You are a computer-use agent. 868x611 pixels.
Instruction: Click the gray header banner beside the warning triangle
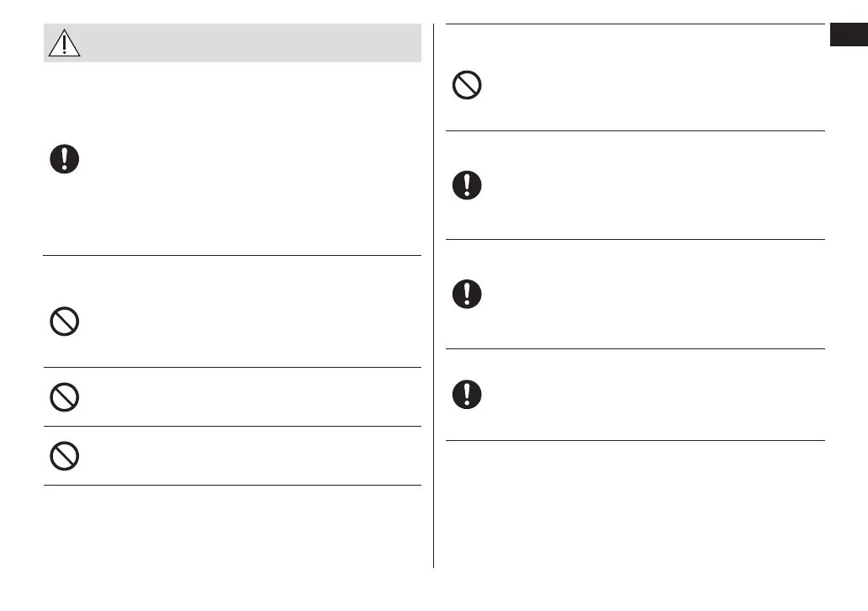click(x=252, y=43)
